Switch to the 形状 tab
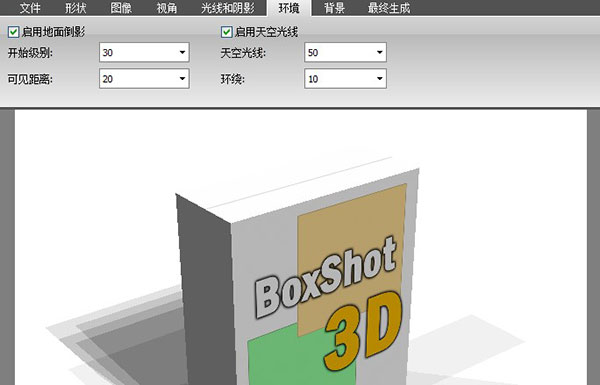The height and width of the screenshot is (385, 600). [75, 8]
